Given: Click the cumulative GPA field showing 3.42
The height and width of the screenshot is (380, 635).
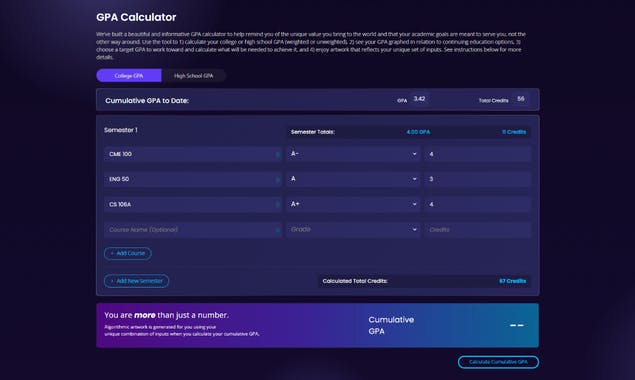Looking at the screenshot, I should (419, 99).
